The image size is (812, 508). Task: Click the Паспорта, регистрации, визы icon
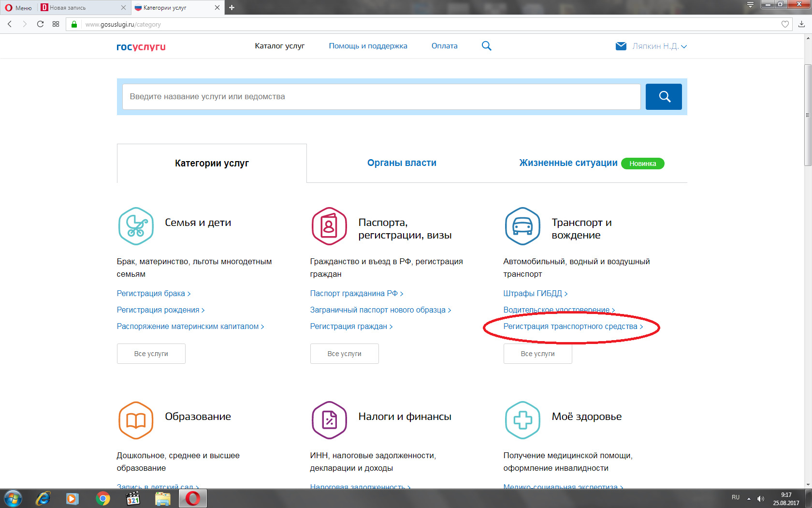click(329, 226)
